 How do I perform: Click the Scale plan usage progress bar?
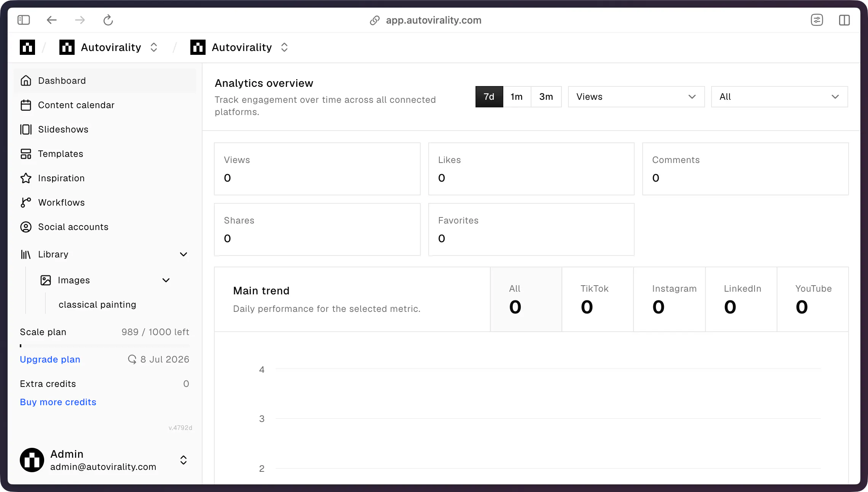pos(105,346)
